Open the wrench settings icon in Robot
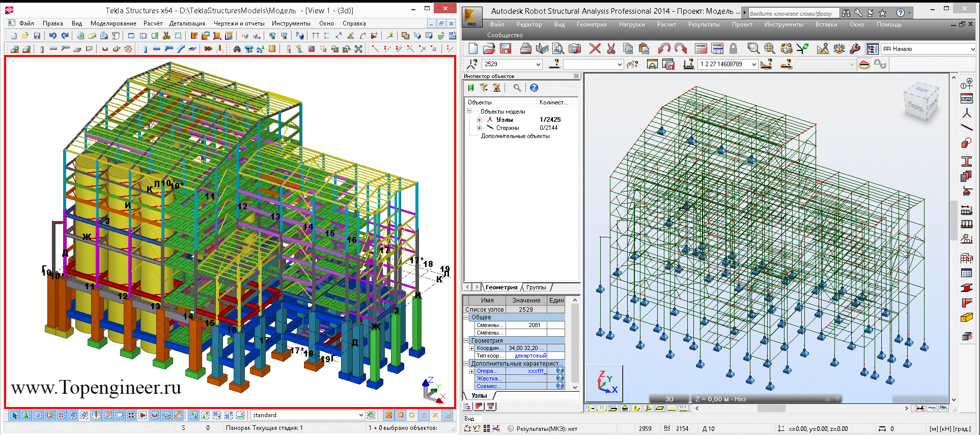980x435 pixels. coord(855,49)
